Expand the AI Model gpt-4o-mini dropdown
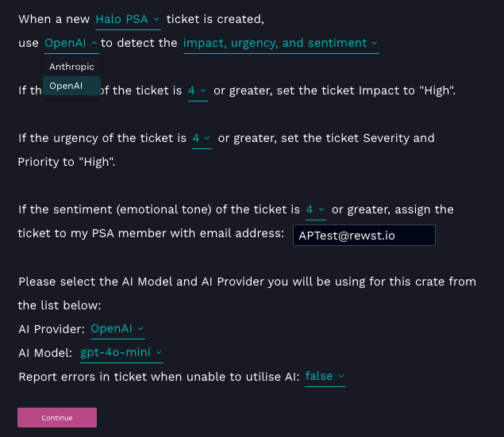 pyautogui.click(x=121, y=353)
